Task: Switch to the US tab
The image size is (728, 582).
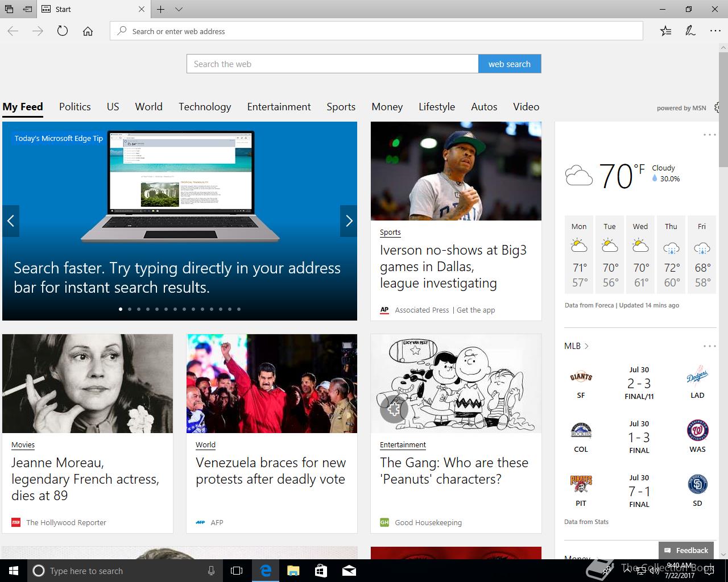Action: [x=113, y=107]
